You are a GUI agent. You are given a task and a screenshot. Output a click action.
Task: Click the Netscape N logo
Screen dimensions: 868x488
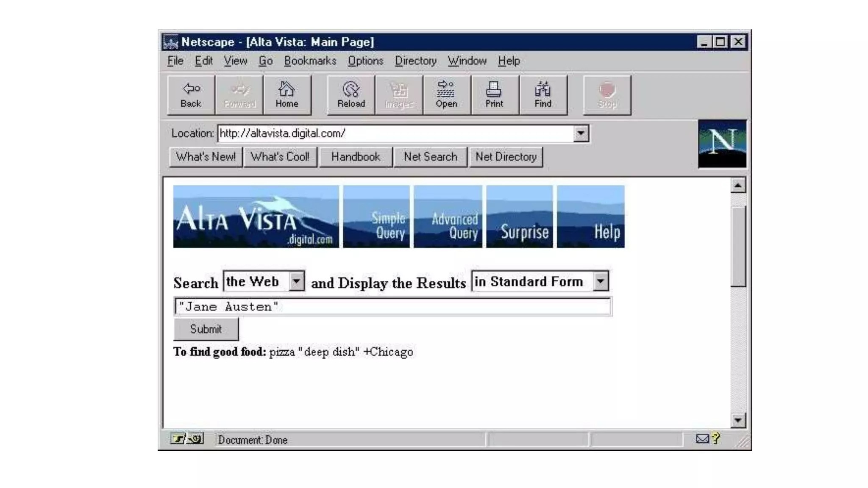point(722,144)
